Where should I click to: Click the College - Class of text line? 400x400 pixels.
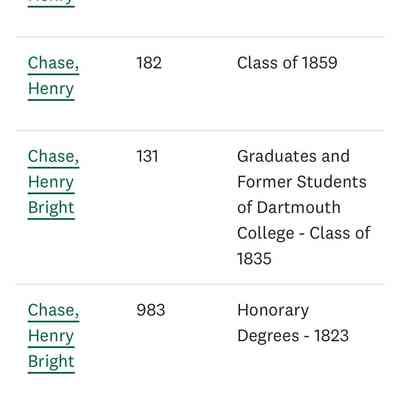(304, 233)
